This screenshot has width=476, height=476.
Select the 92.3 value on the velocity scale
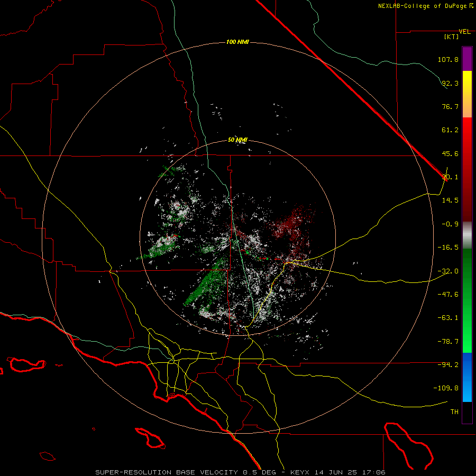[450, 83]
